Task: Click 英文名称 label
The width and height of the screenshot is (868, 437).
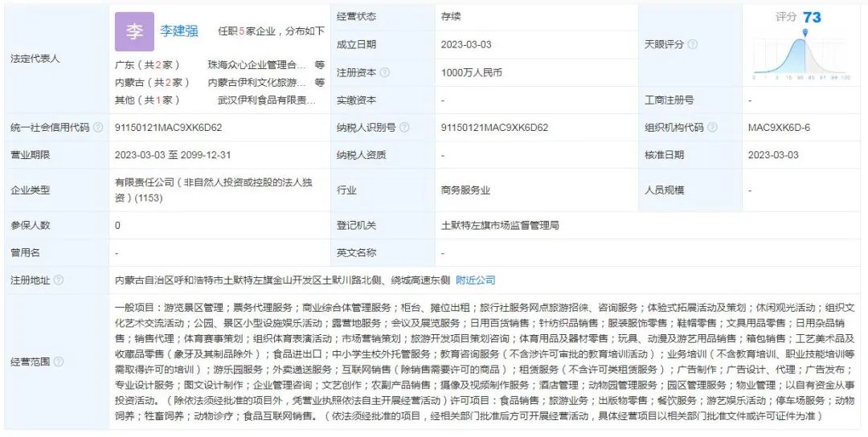Action: [356, 253]
